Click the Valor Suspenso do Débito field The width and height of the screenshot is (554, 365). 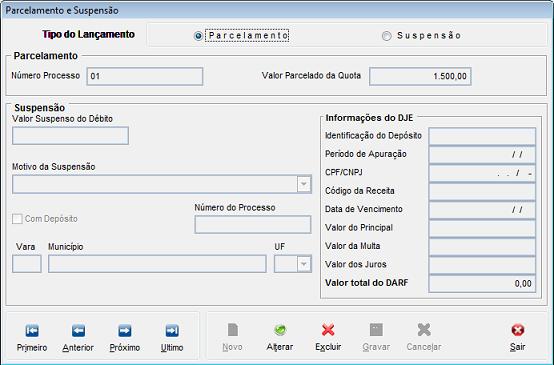70,136
